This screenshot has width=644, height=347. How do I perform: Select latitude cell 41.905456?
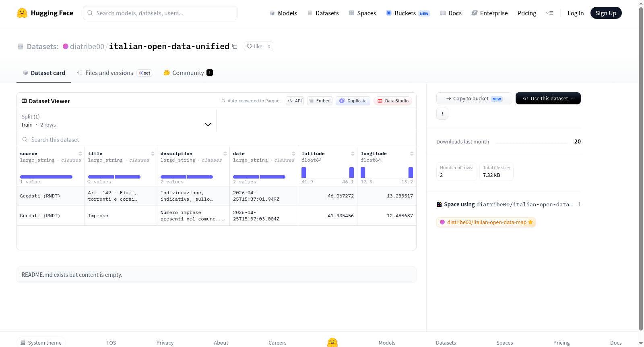[x=328, y=216]
